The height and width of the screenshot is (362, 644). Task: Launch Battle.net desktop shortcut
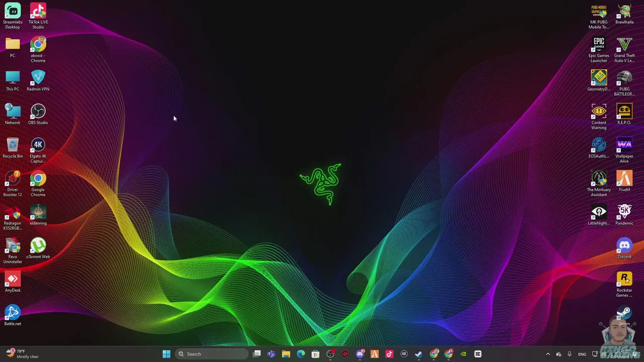[x=13, y=316]
